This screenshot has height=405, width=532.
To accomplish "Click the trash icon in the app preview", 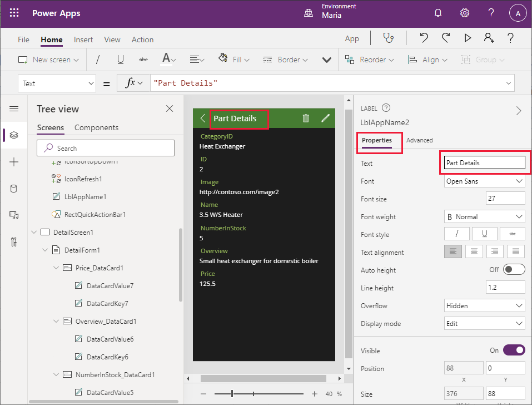I will coord(306,118).
